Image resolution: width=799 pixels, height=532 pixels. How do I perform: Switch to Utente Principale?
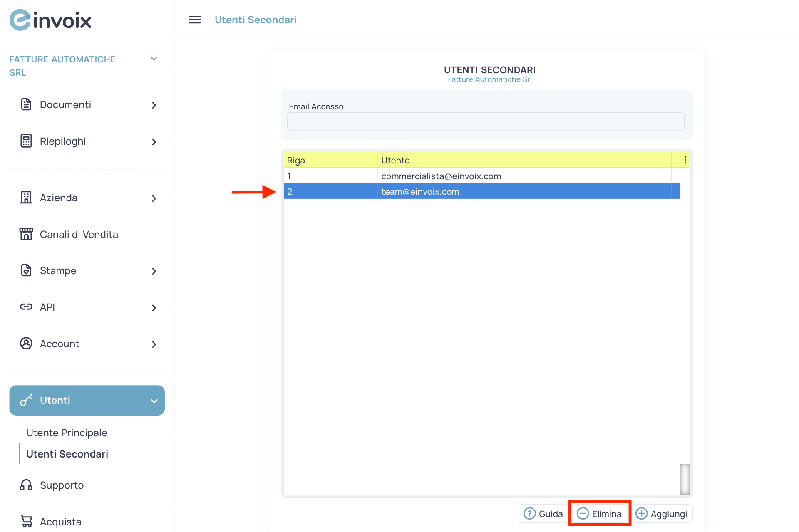tap(67, 433)
